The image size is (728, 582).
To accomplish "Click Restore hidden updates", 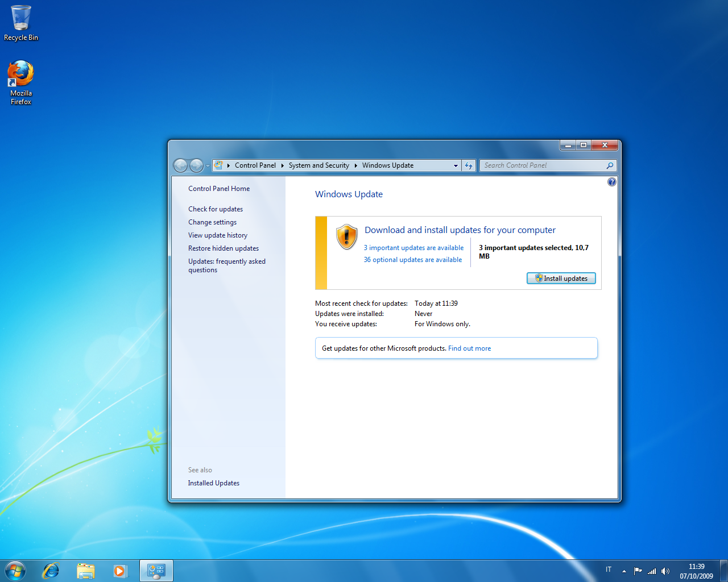I will (x=224, y=248).
